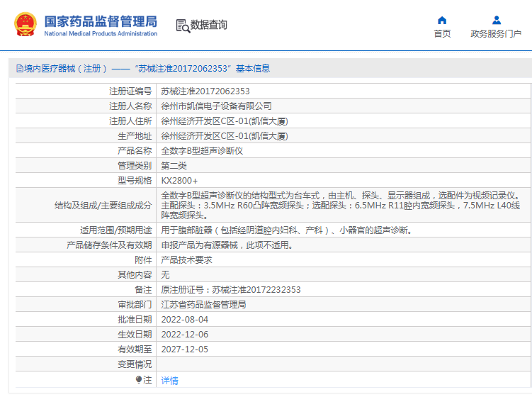Click the document icon before 境内医疗器械
The image size is (532, 397).
(x=20, y=69)
